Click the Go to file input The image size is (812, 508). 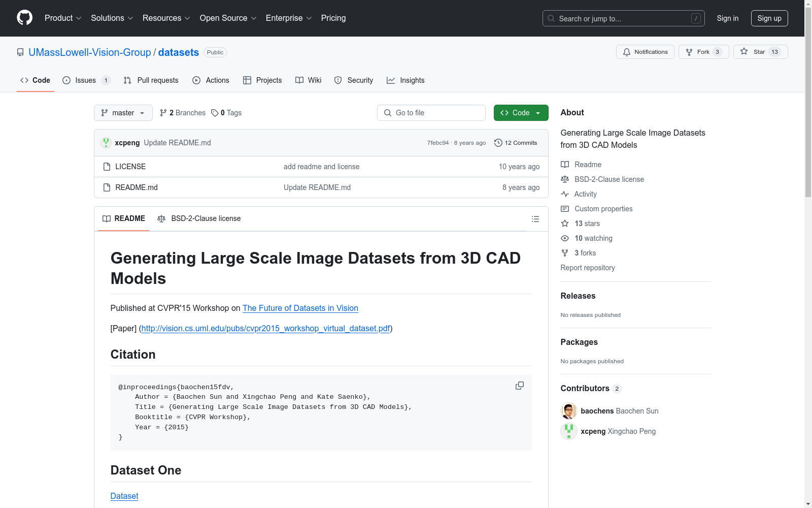point(431,113)
